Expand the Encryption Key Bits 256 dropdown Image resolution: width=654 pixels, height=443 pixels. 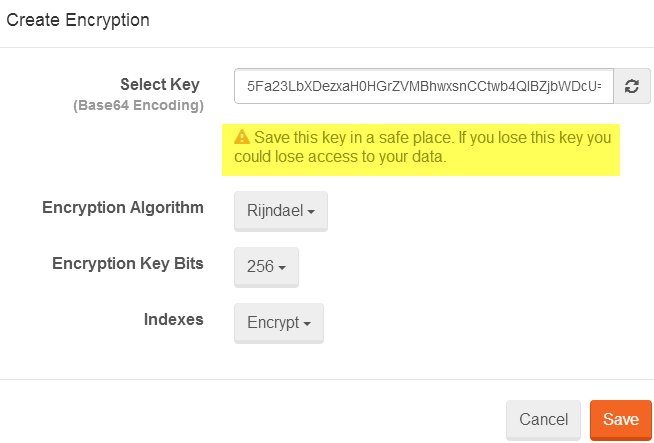click(266, 267)
